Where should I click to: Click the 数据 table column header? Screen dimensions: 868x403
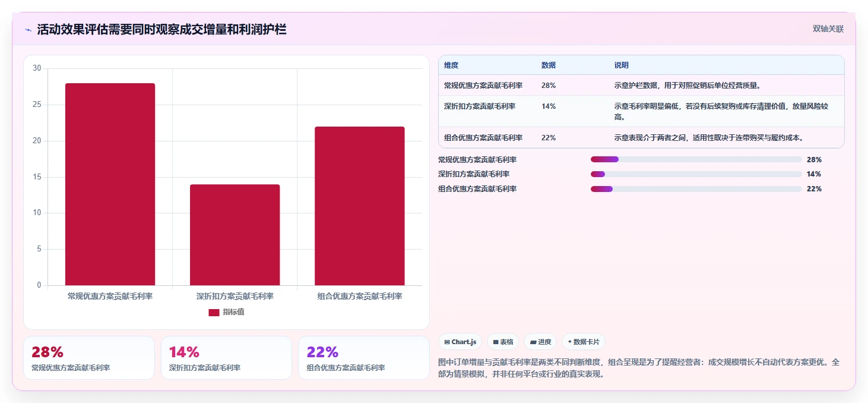(549, 65)
